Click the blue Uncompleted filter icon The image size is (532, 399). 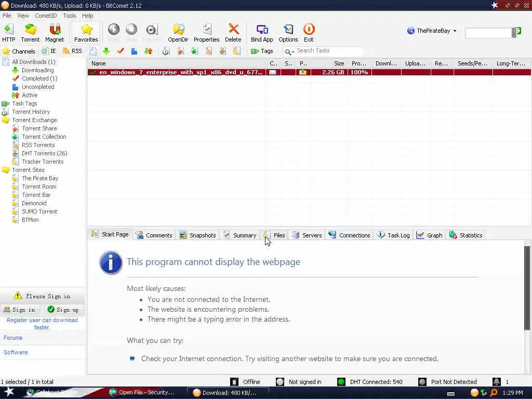pyautogui.click(x=135, y=51)
